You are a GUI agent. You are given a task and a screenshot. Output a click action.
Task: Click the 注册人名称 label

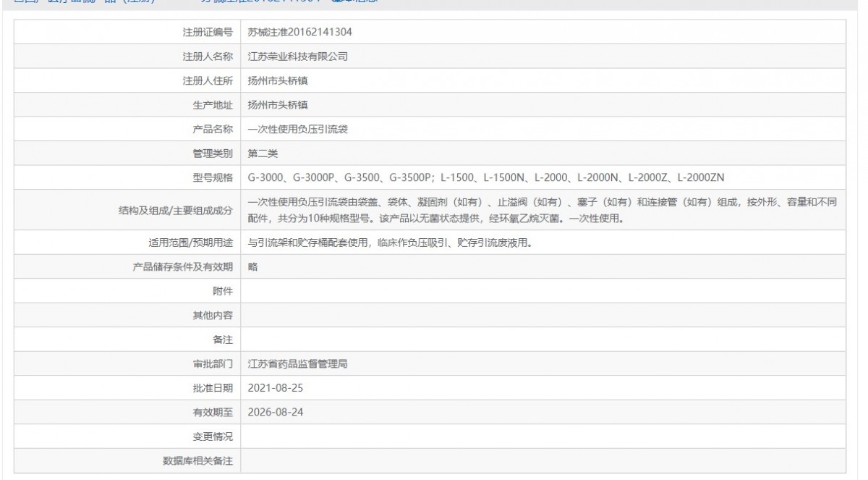click(208, 56)
